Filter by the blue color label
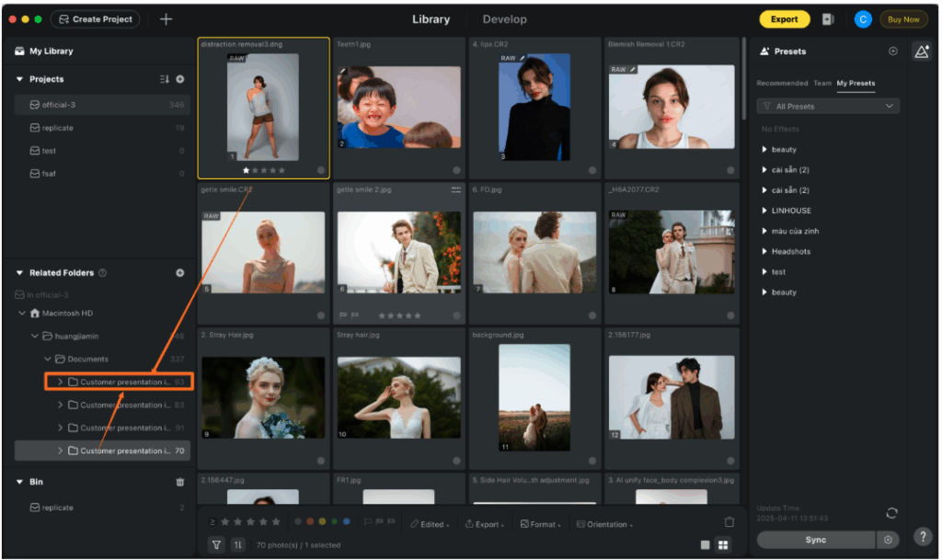Image resolution: width=942 pixels, height=560 pixels. click(x=346, y=521)
